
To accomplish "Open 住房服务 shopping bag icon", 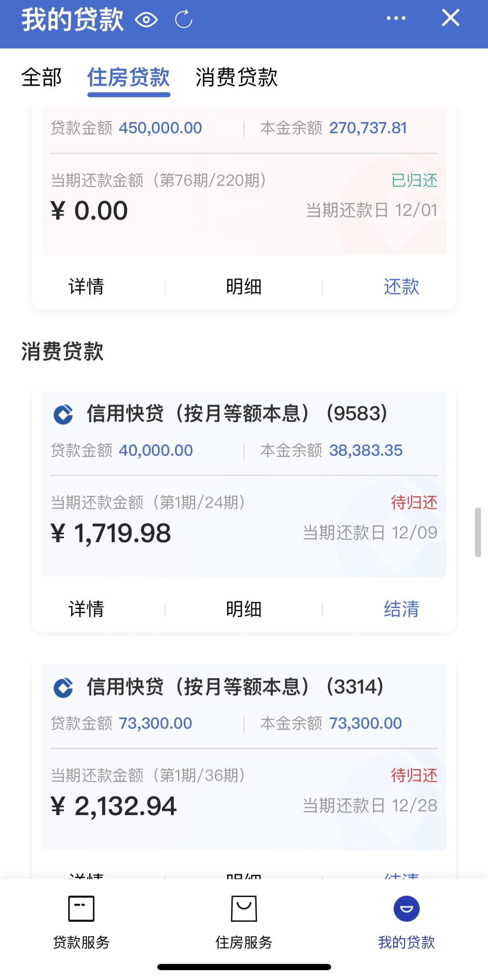I will (x=244, y=909).
